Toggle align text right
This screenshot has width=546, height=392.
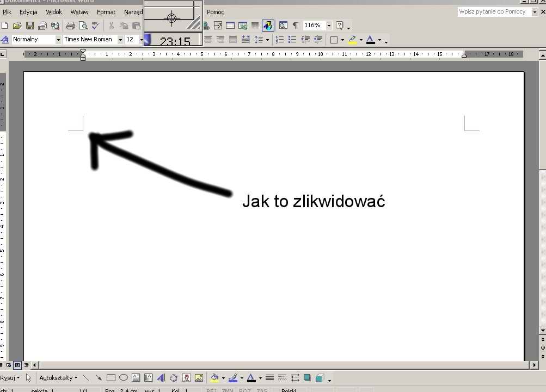(220, 40)
